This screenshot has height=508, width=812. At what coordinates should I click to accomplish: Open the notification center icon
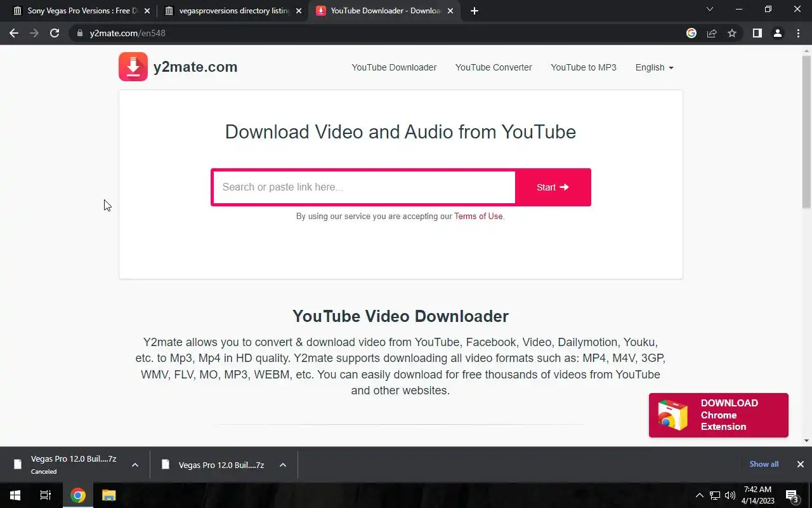coord(792,495)
